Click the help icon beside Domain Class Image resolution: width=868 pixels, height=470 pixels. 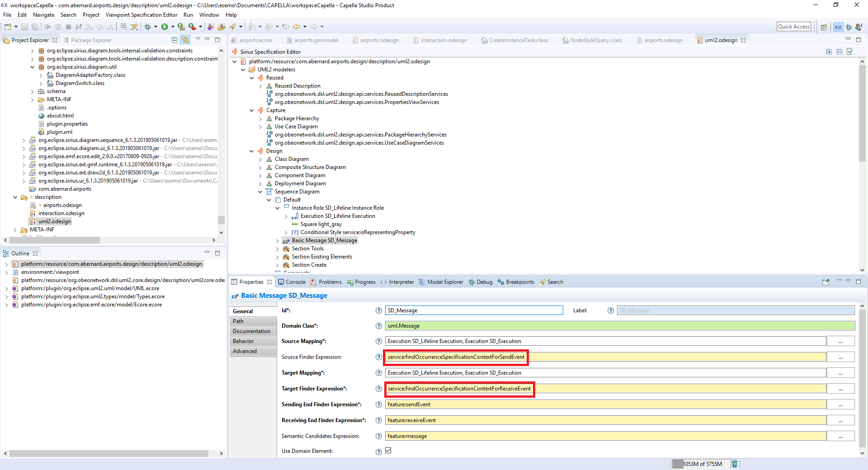click(x=379, y=326)
